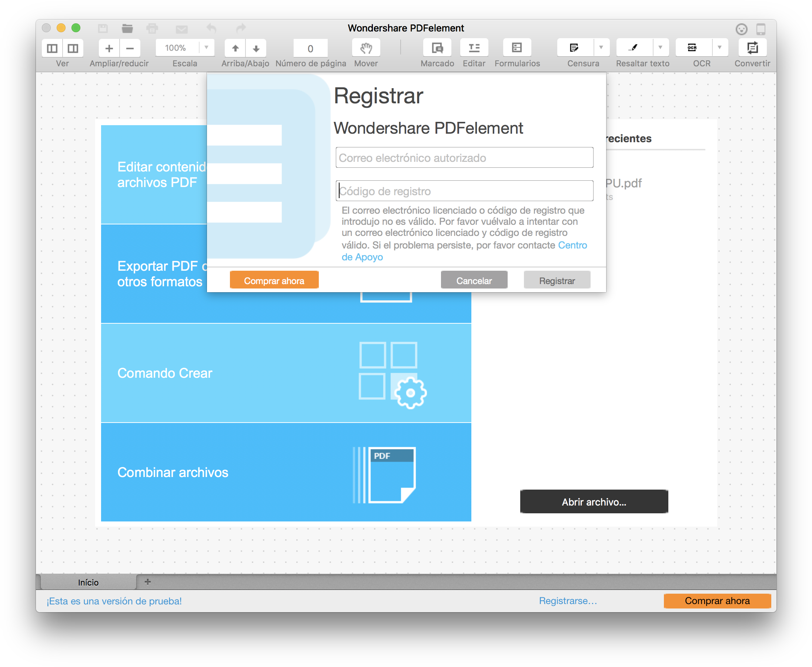Open the Editar contenido archivos PDF tile
The width and height of the screenshot is (812, 667).
click(x=154, y=174)
